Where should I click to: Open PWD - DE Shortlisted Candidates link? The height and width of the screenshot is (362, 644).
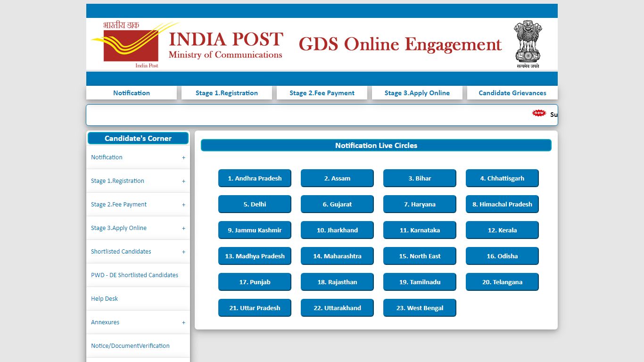click(135, 275)
